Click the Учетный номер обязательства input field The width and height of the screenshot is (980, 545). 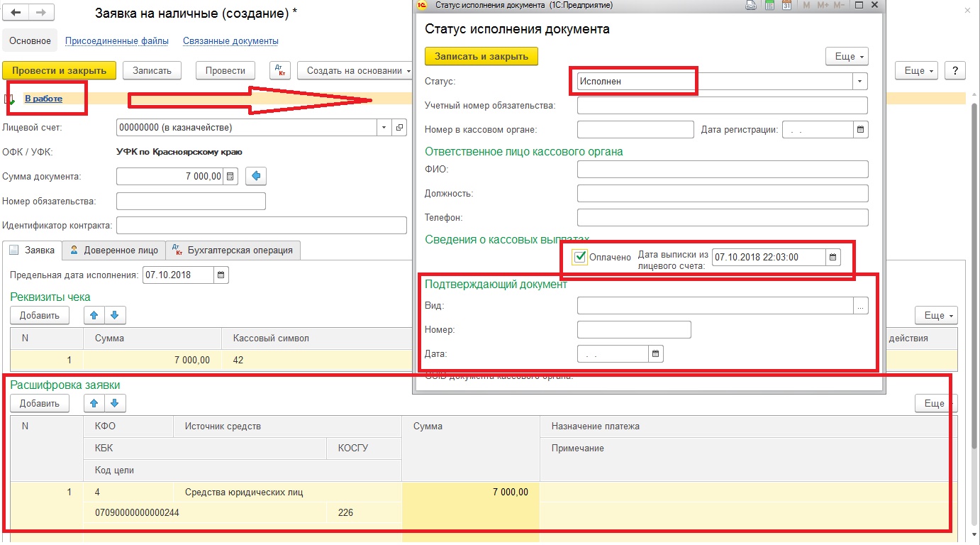tap(722, 105)
